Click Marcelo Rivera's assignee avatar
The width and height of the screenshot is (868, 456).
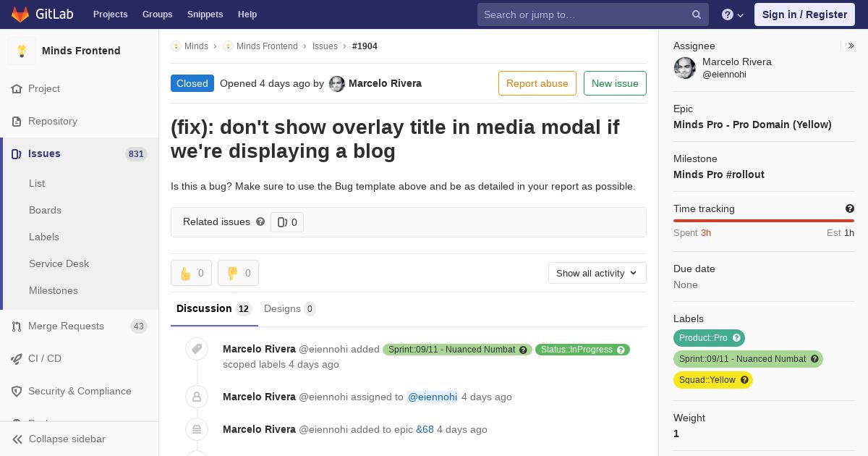click(685, 68)
